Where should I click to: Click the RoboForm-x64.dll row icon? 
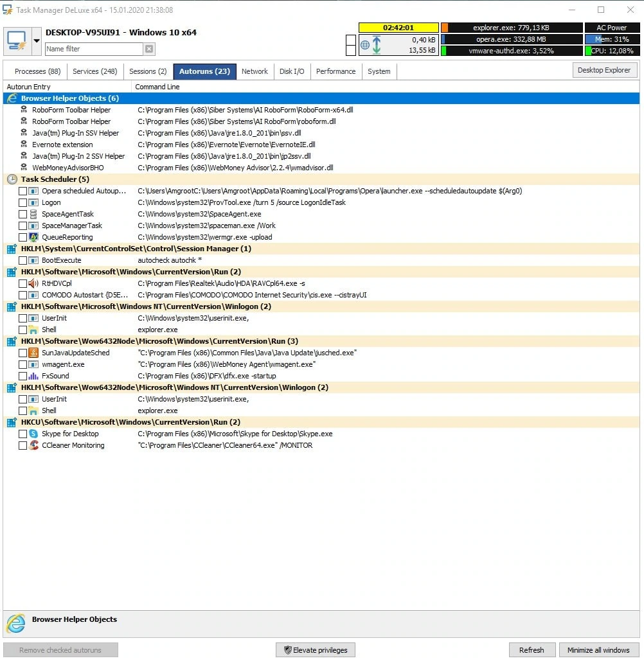pos(24,109)
